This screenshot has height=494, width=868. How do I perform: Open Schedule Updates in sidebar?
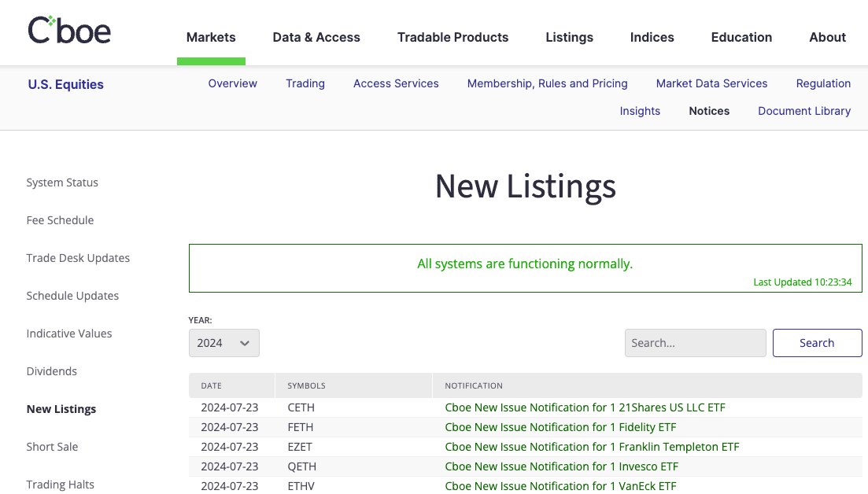pos(72,296)
